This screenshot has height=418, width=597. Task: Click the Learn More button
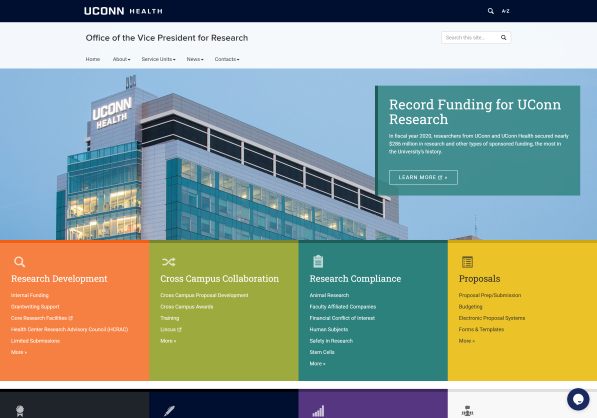click(423, 177)
